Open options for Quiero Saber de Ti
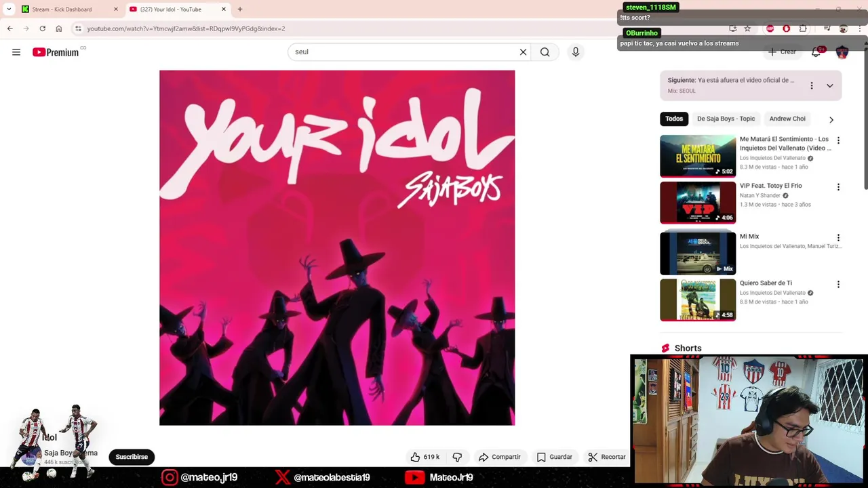Image resolution: width=868 pixels, height=488 pixels. [x=838, y=285]
